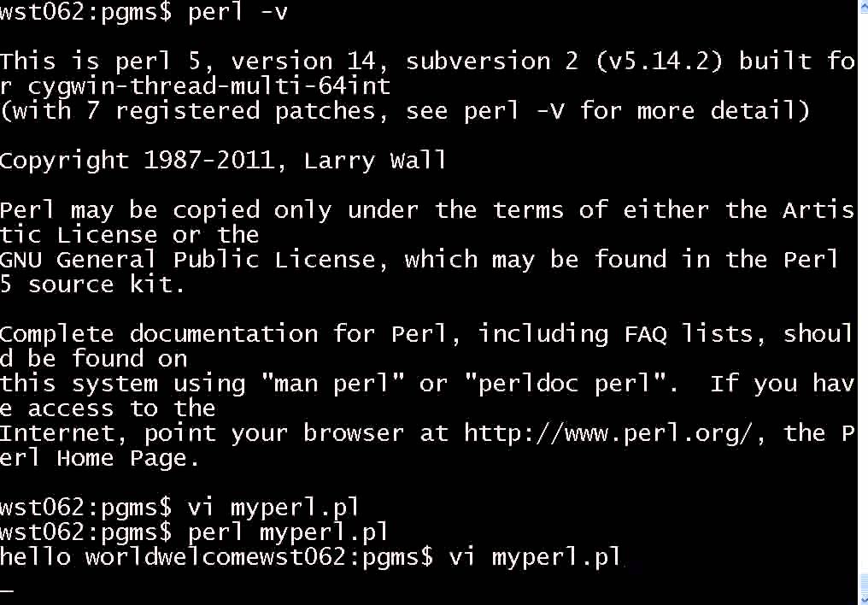Image resolution: width=868 pixels, height=605 pixels.
Task: Click the "Complete documentation" text
Action: point(158,334)
